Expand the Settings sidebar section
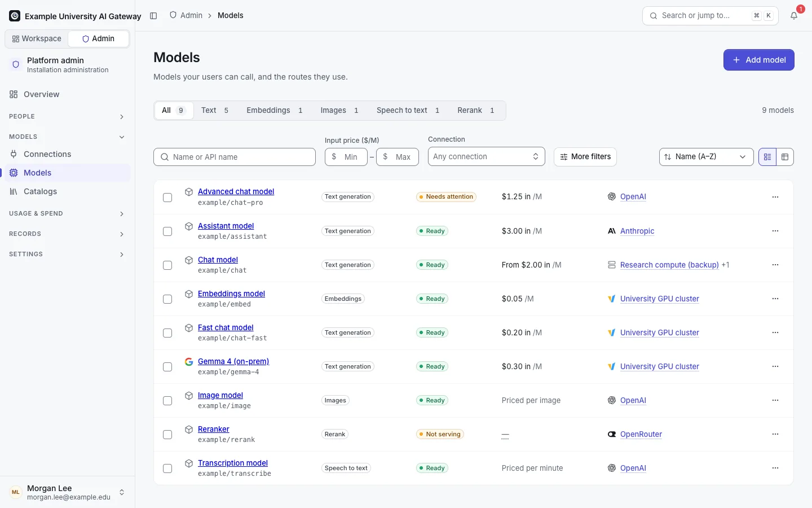This screenshot has height=508, width=812. pyautogui.click(x=68, y=254)
